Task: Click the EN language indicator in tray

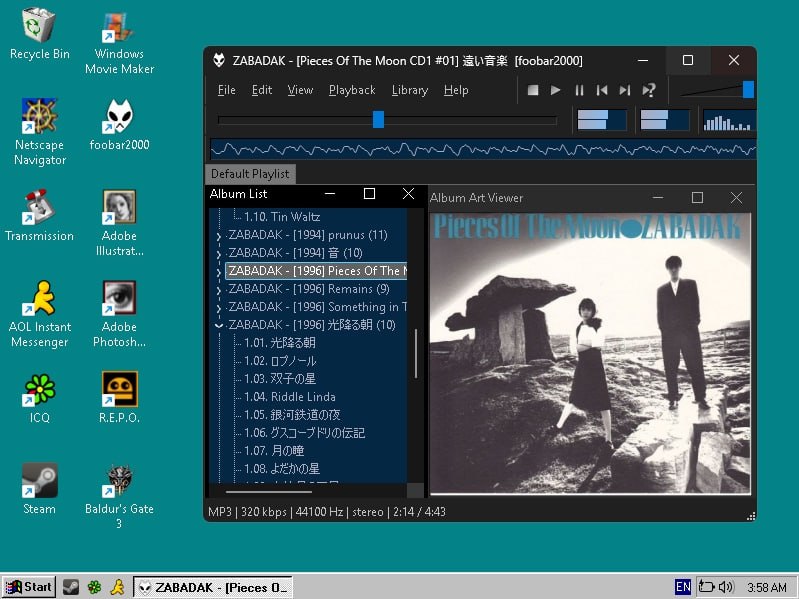Action: (683, 587)
